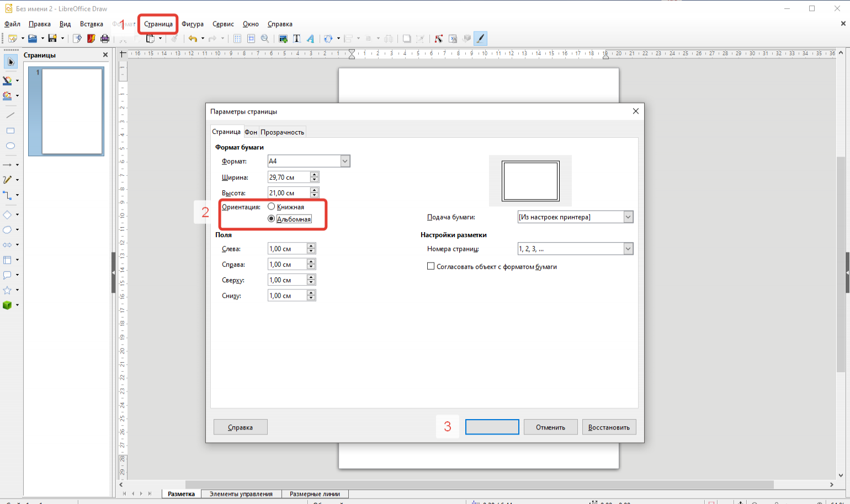This screenshot has height=504, width=850.
Task: Click the Open file toolbar icon
Action: (x=33, y=39)
